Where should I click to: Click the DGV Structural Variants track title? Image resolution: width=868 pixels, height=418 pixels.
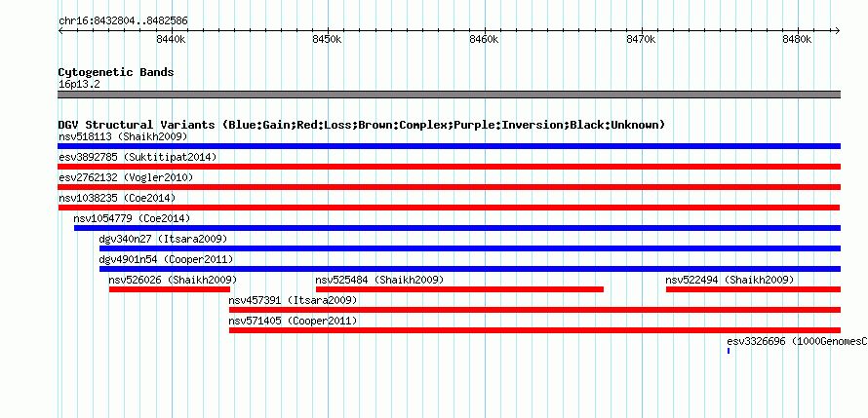pyautogui.click(x=361, y=125)
